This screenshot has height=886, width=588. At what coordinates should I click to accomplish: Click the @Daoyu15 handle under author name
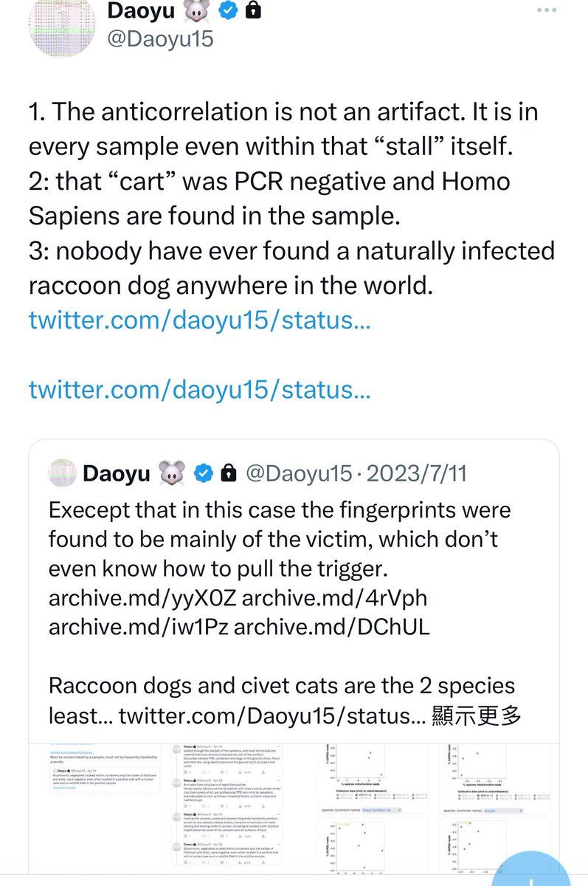pos(160,38)
